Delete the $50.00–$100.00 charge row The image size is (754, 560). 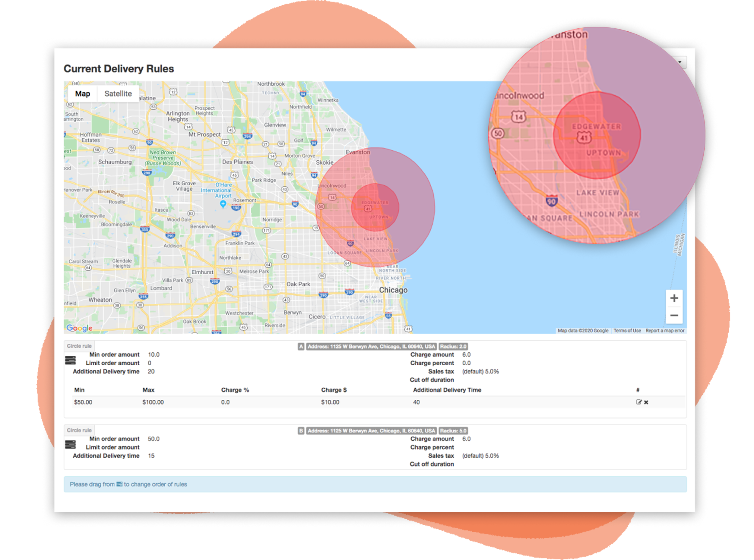pyautogui.click(x=646, y=402)
